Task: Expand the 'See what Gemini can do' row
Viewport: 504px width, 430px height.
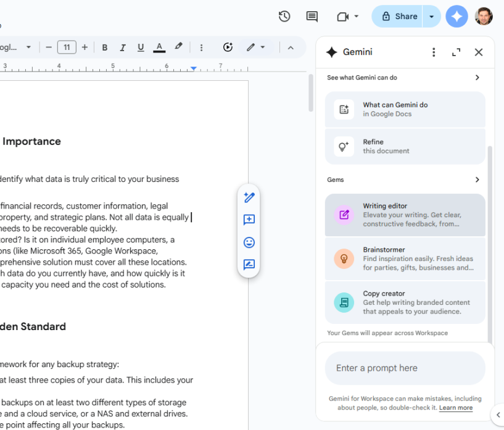Action: pos(405,78)
